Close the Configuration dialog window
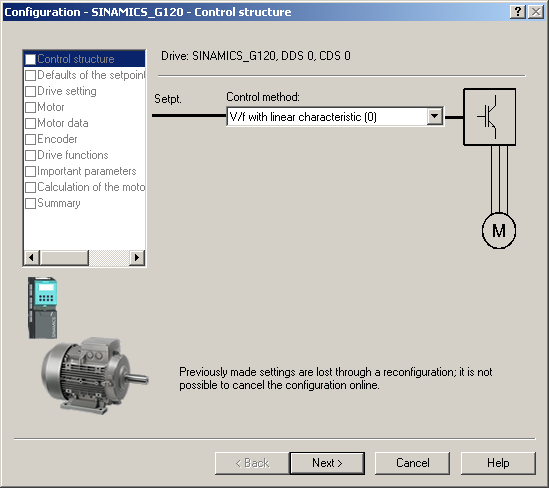The width and height of the screenshot is (549, 488). (536, 12)
